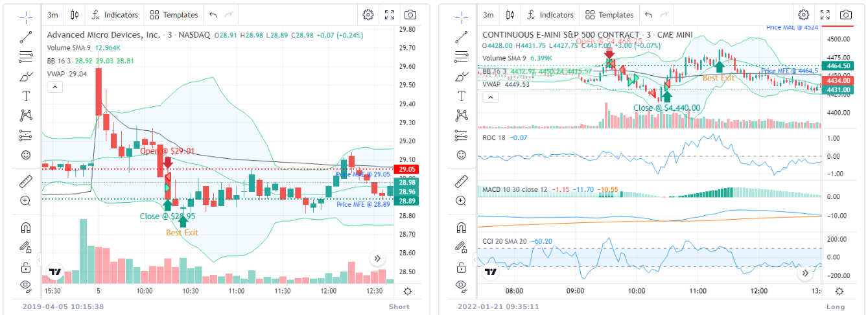Collapse indicator legend in AMD chart
Image resolution: width=868 pixels, height=315 pixels.
55,87
